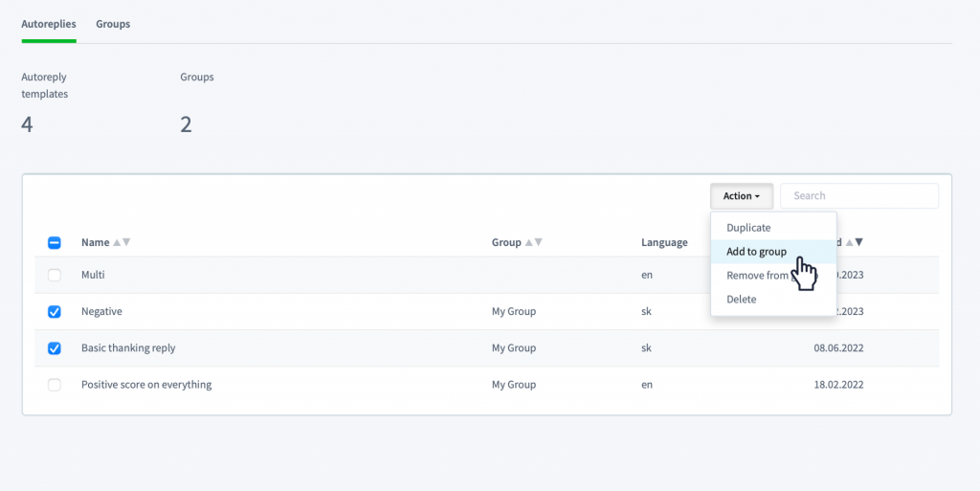
Task: Click the Search input field
Action: [859, 196]
